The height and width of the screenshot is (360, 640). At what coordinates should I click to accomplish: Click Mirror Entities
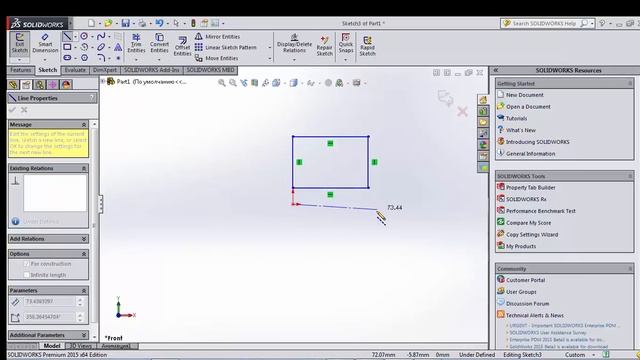click(217, 36)
